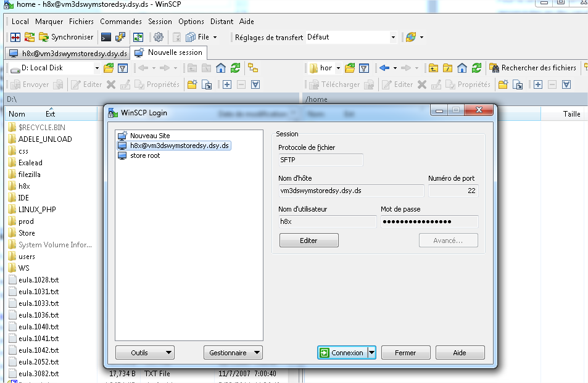Open dropdown arrow next to globe icon

pos(422,37)
